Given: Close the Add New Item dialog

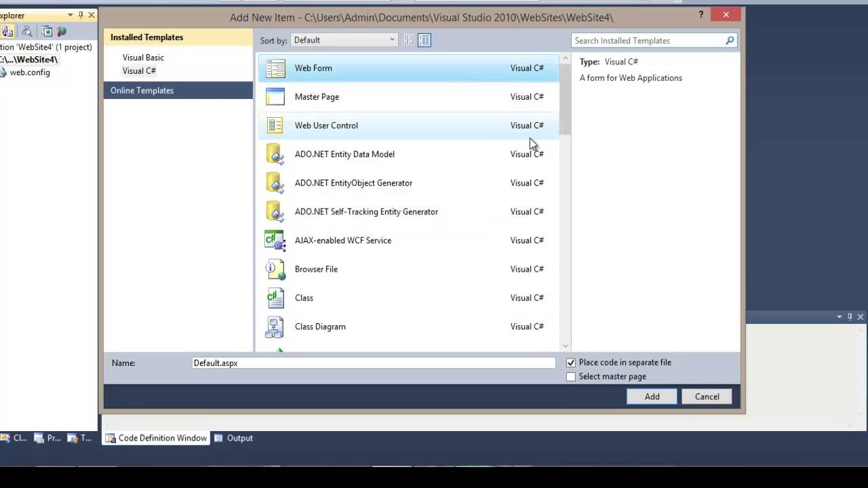Looking at the screenshot, I should point(726,15).
